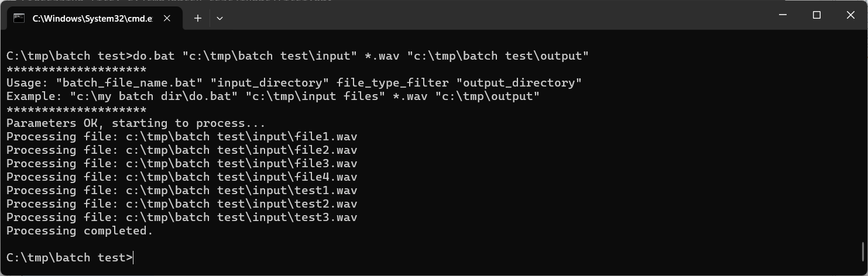Image resolution: width=868 pixels, height=276 pixels.
Task: Click the test3.wav processing line
Action: (181, 218)
